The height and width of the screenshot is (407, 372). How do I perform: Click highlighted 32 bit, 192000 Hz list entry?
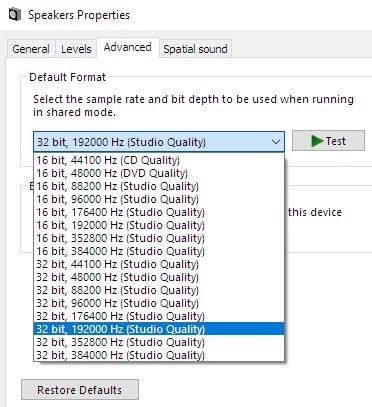[x=159, y=329]
